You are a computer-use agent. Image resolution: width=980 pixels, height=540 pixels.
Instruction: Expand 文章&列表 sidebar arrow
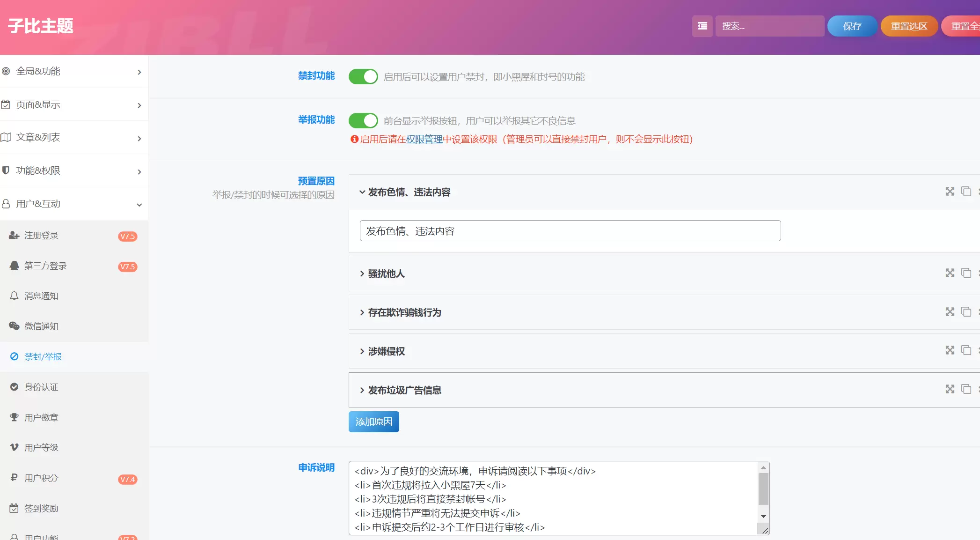[x=139, y=139]
